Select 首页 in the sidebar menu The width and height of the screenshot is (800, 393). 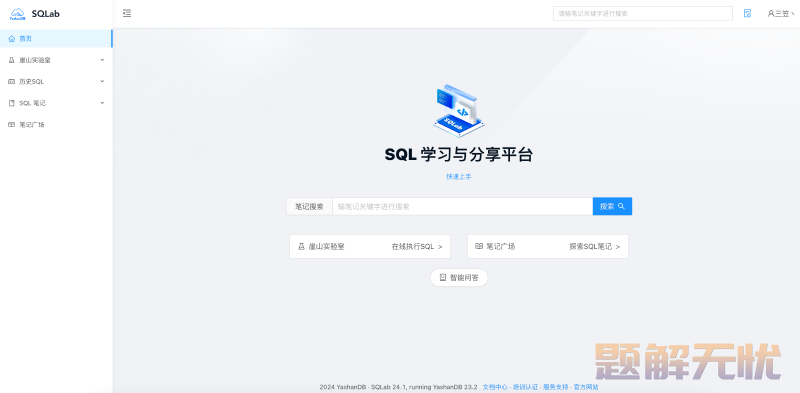[56, 38]
